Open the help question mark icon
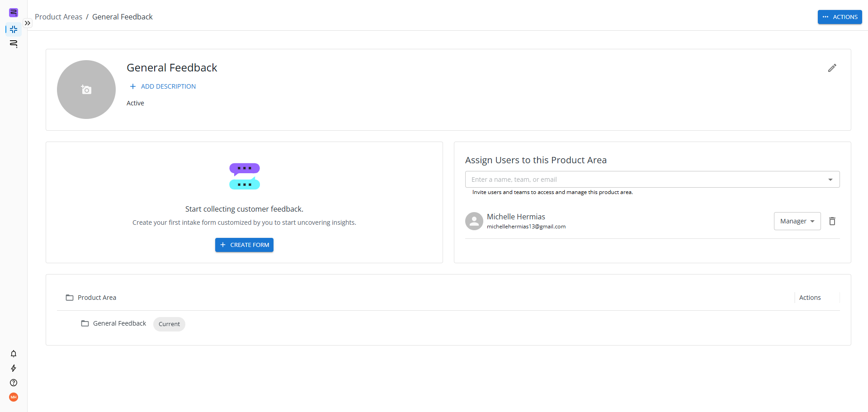868x412 pixels. [x=14, y=383]
